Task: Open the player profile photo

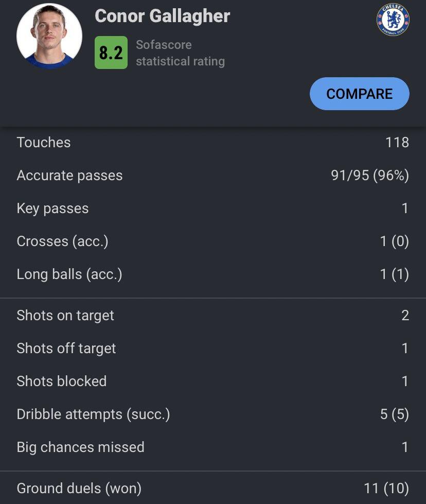Action: pyautogui.click(x=49, y=37)
